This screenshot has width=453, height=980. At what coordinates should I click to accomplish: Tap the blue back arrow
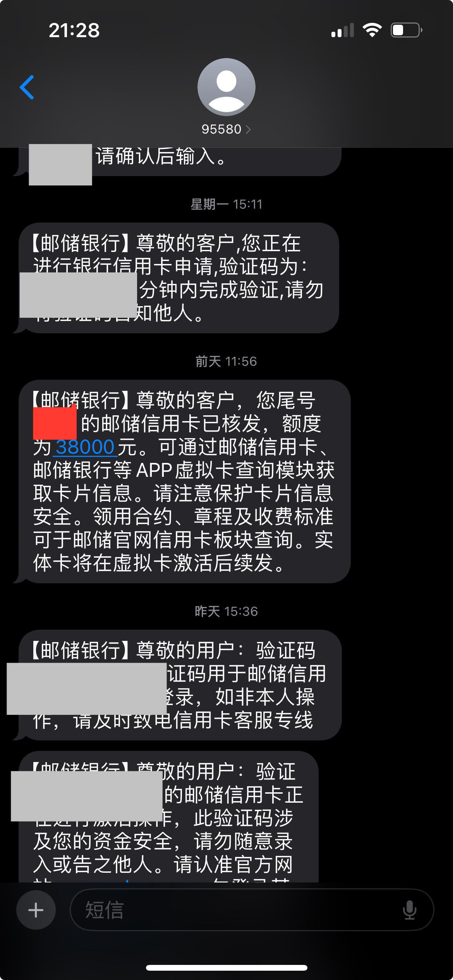27,87
